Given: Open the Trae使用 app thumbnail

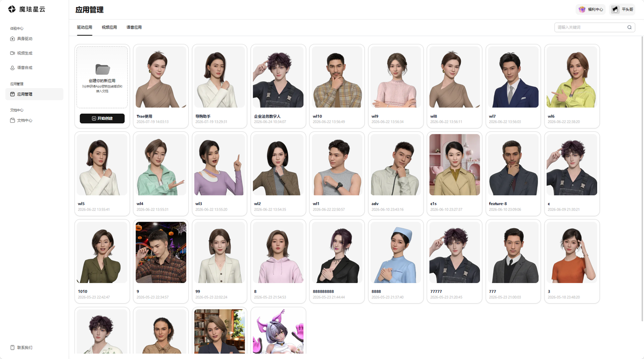Looking at the screenshot, I should point(160,77).
